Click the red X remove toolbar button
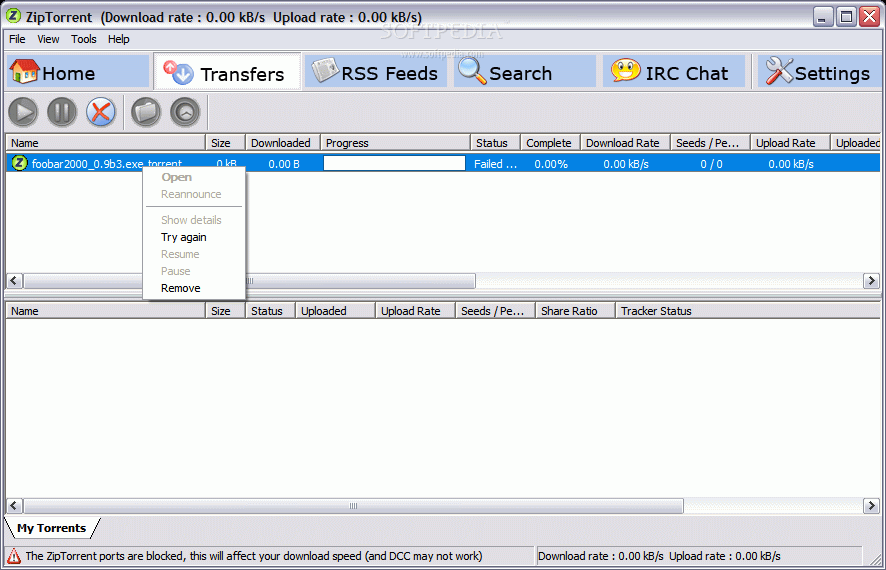Screen dimensions: 886x570 (x=101, y=112)
